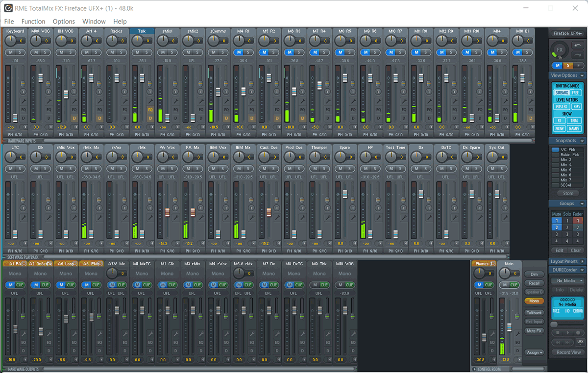This screenshot has width=588, height=373.
Task: Toggle Dynamics D on sComms channel
Action: pos(227,118)
